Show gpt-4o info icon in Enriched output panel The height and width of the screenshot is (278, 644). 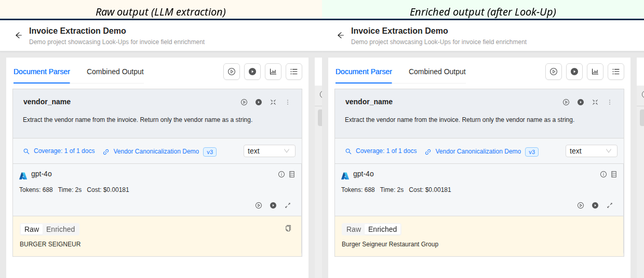(x=603, y=174)
